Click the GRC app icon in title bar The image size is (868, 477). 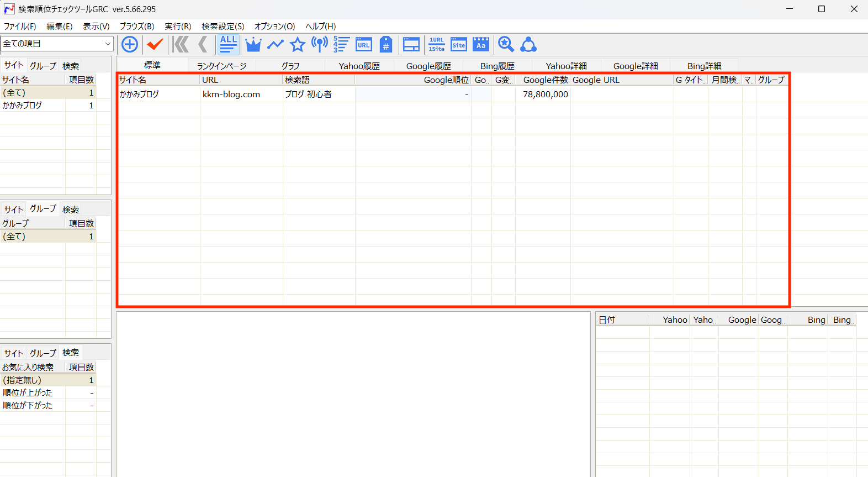(9, 9)
